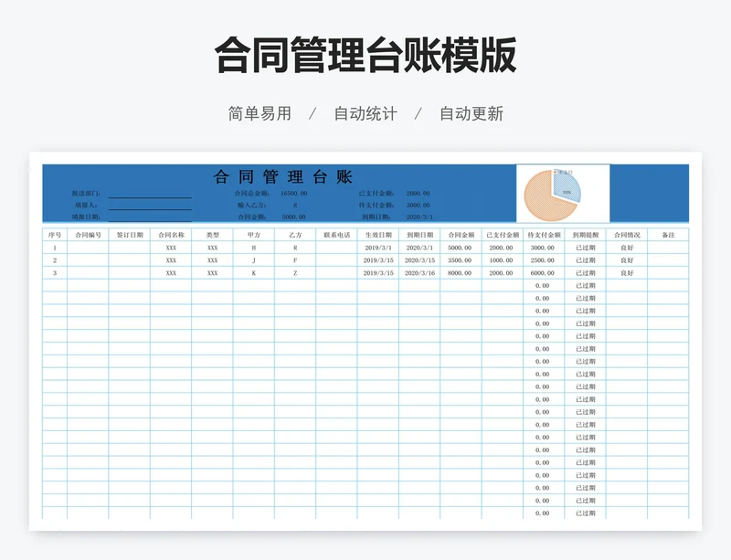Click 合同金额 cell 3500.00

pyautogui.click(x=460, y=260)
